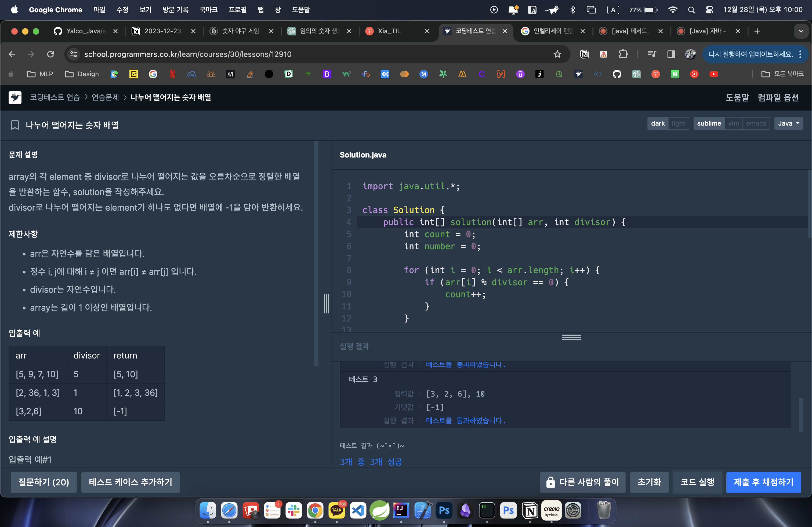The image size is (812, 527).
Task: Open the 북마크 menu in menu bar
Action: [208, 10]
